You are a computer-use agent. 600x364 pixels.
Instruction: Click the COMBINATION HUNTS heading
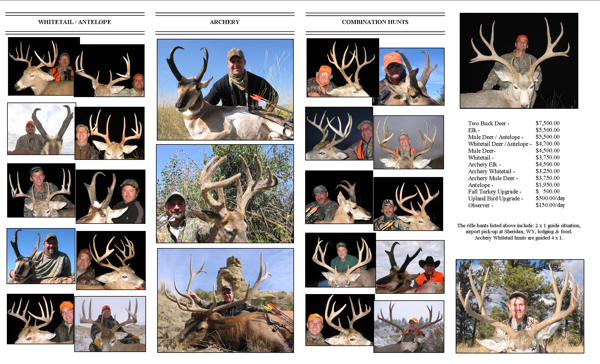coord(375,22)
